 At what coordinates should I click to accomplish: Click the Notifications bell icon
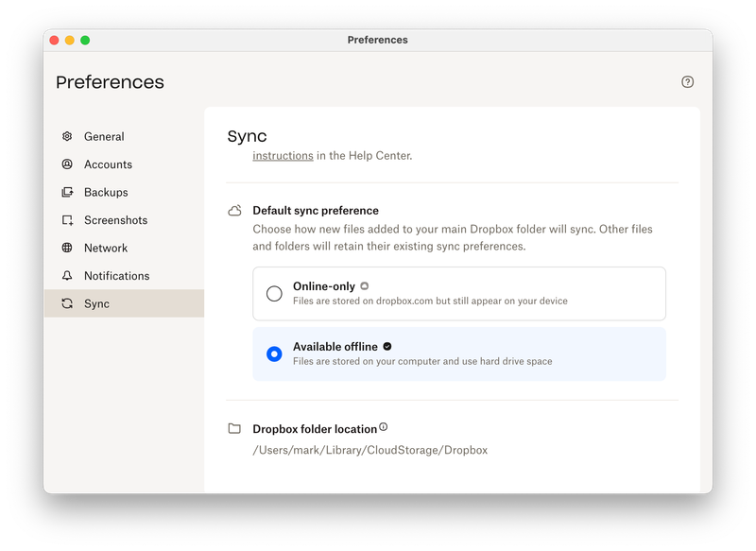pyautogui.click(x=67, y=276)
